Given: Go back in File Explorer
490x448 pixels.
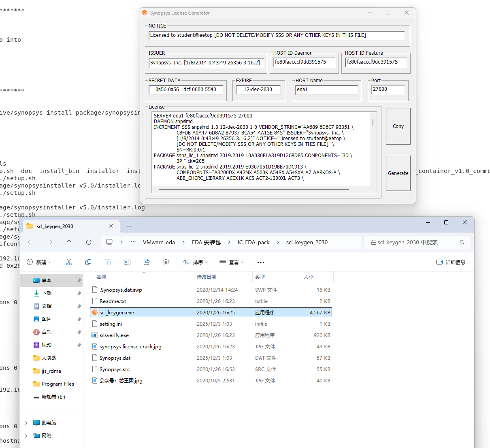Looking at the screenshot, I should (30, 242).
